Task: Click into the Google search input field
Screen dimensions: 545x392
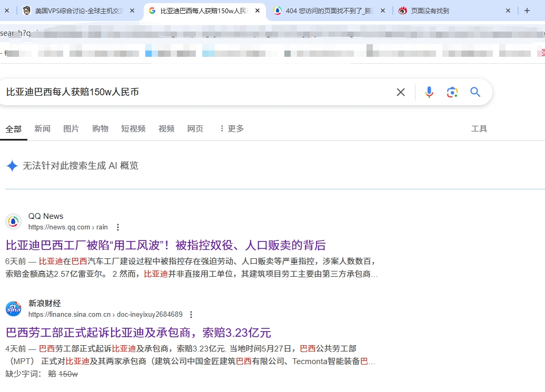Action: click(x=198, y=92)
